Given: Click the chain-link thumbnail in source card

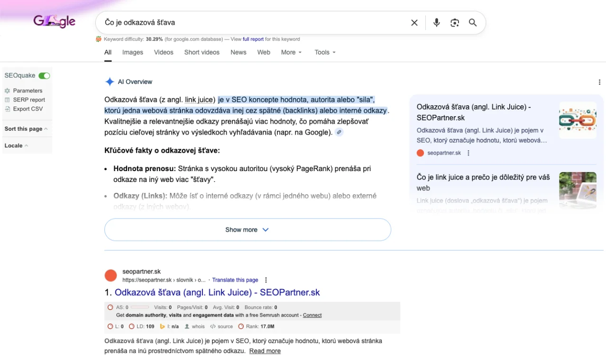Looking at the screenshot, I should pyautogui.click(x=578, y=120).
